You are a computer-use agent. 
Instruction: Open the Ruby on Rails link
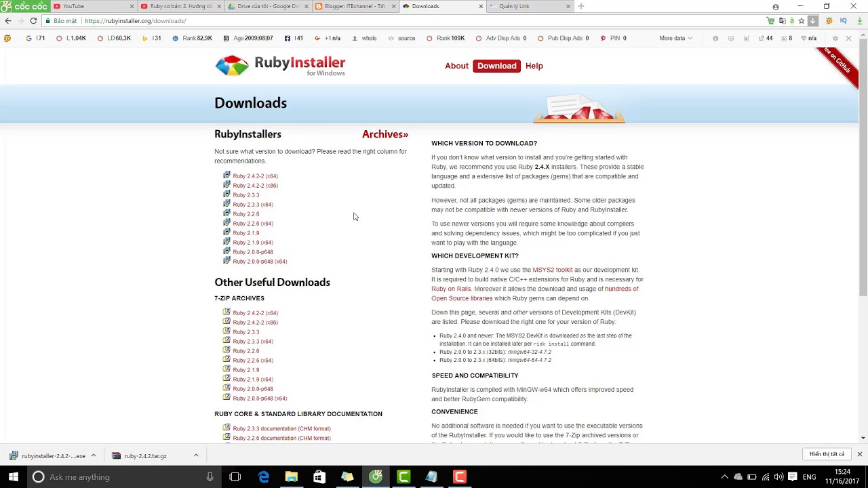pos(451,289)
